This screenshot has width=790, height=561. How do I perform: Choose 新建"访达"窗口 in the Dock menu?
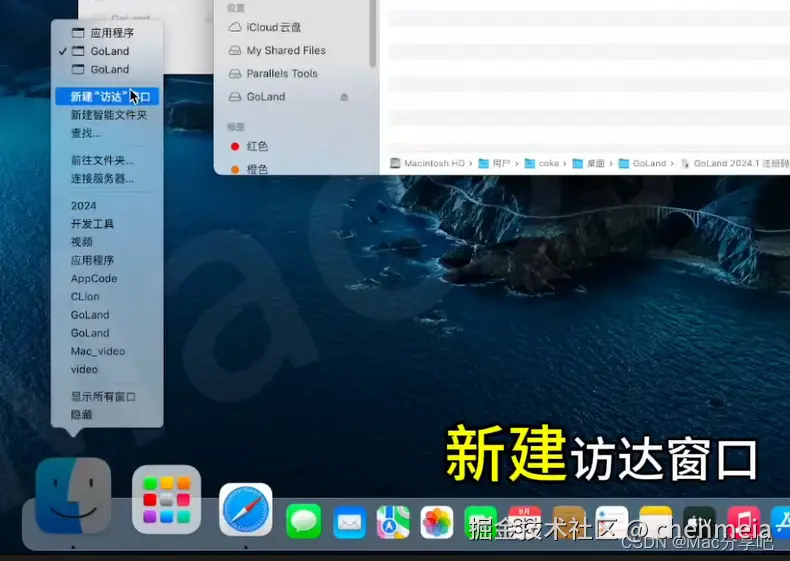click(x=107, y=97)
